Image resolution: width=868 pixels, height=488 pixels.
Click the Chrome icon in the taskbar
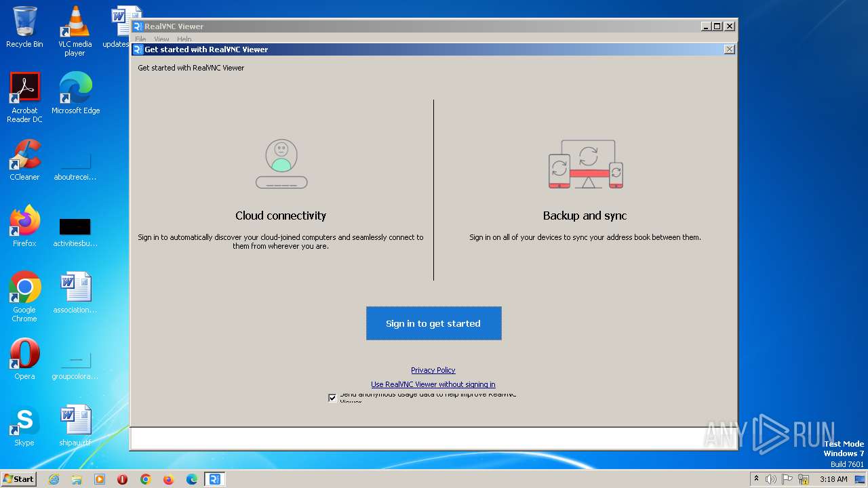point(146,479)
